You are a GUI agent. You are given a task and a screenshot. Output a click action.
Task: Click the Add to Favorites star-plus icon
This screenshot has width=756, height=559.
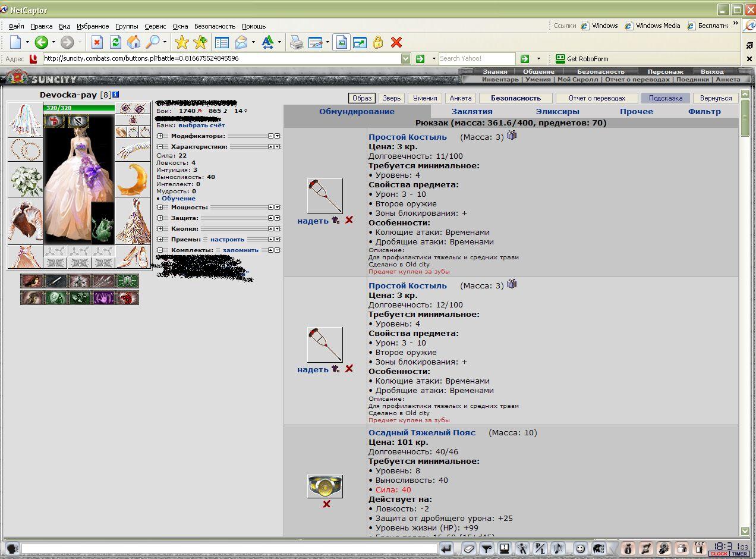point(200,42)
